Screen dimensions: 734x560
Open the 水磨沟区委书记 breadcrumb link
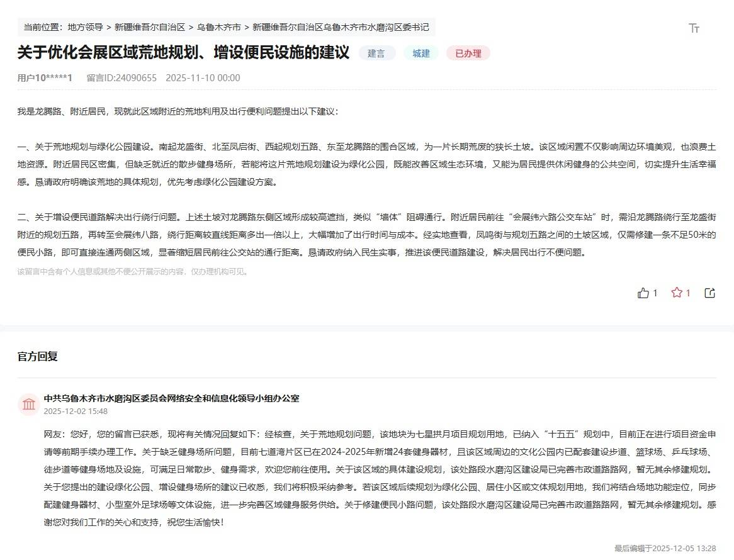pos(341,28)
